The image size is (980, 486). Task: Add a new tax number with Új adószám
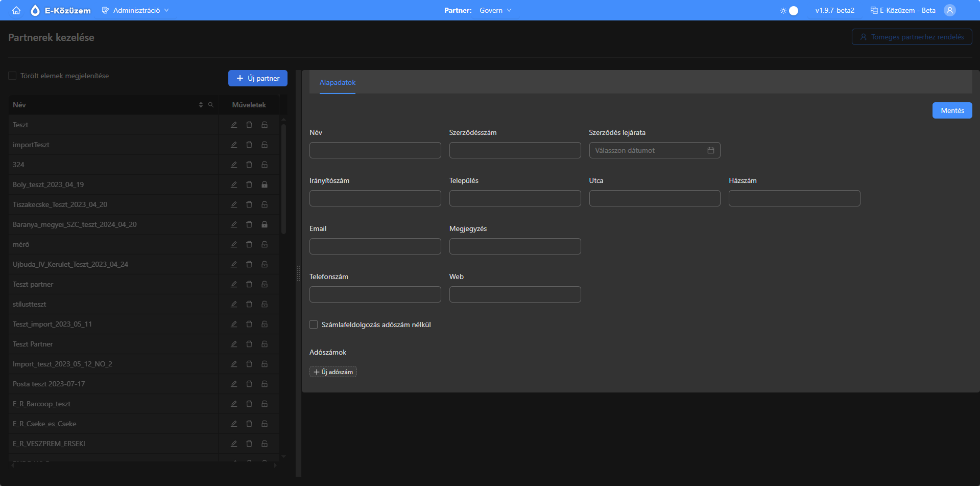tap(333, 372)
